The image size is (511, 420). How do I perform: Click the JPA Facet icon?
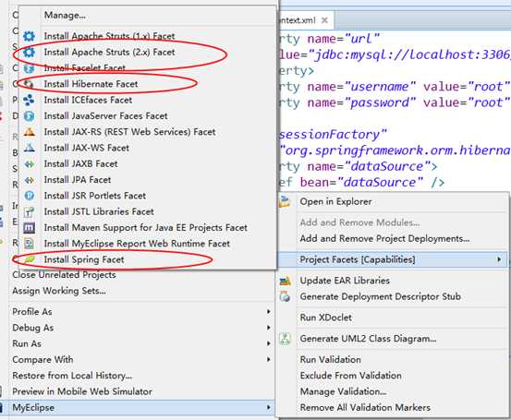[x=29, y=179]
